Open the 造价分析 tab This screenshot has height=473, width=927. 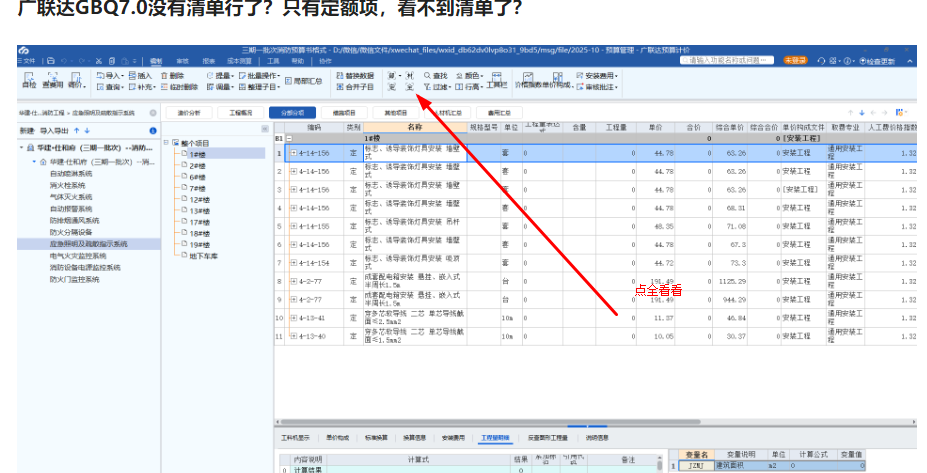point(189,112)
